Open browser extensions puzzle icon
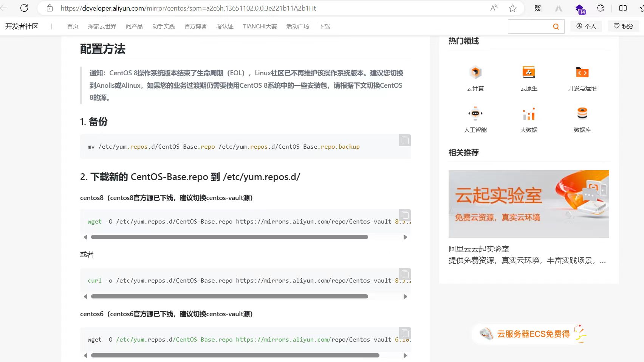644x362 pixels. point(600,8)
